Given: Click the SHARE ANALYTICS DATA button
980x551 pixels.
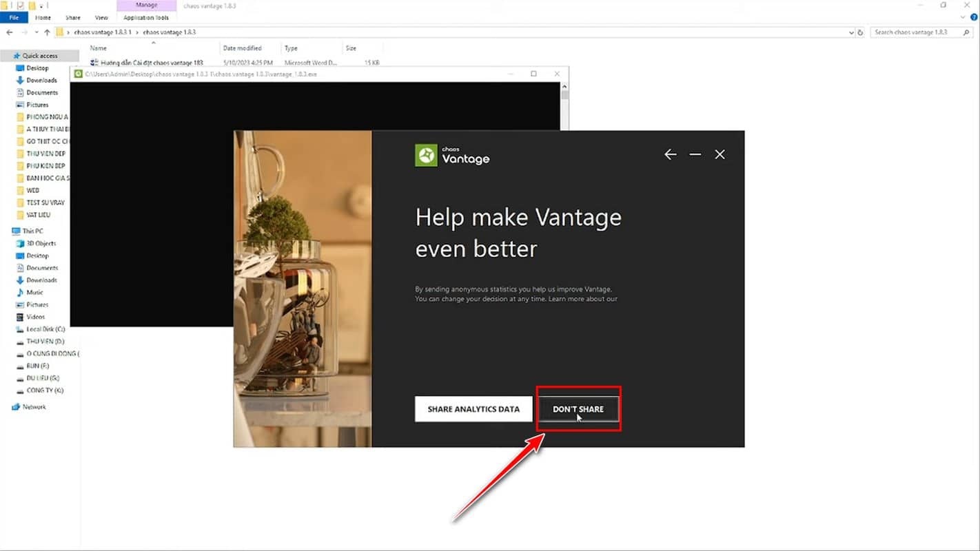Looking at the screenshot, I should 473,409.
